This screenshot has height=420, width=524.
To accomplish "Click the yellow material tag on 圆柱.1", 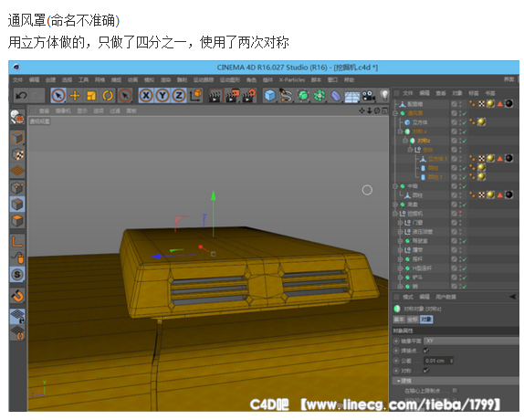I will point(481,176).
